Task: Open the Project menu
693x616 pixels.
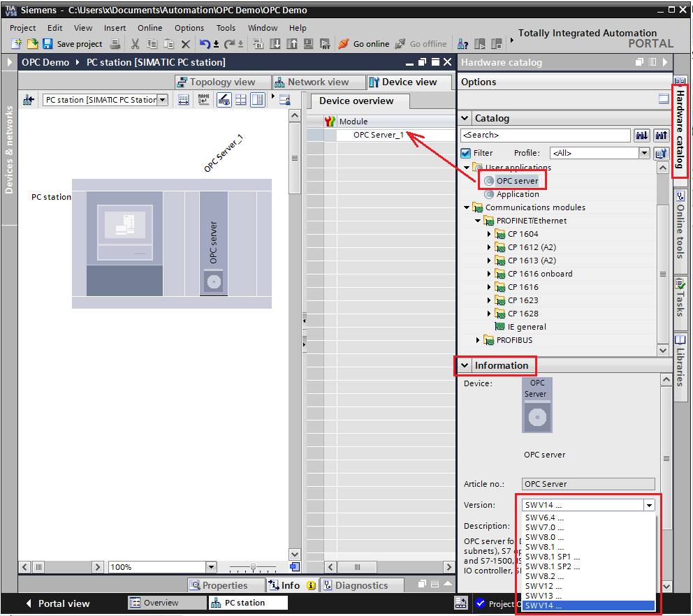Action: tap(22, 28)
